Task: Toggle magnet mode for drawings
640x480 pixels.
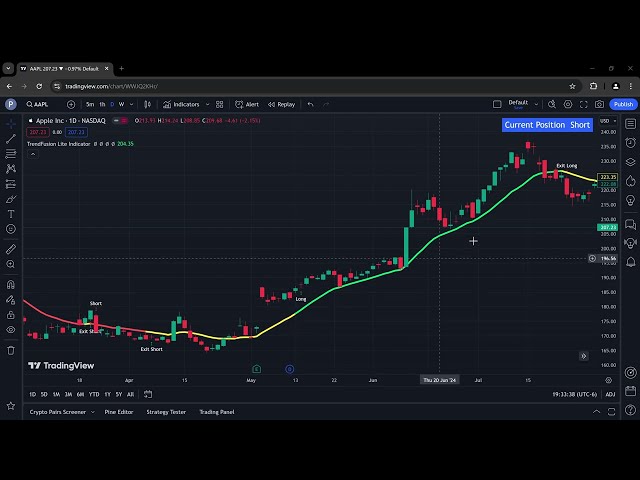Action: coord(11,284)
